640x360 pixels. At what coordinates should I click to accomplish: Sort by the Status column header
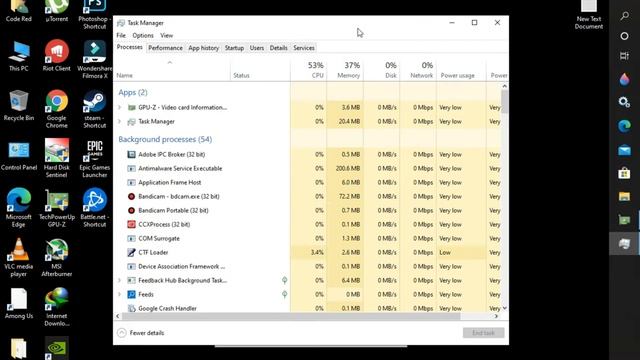[x=260, y=70]
